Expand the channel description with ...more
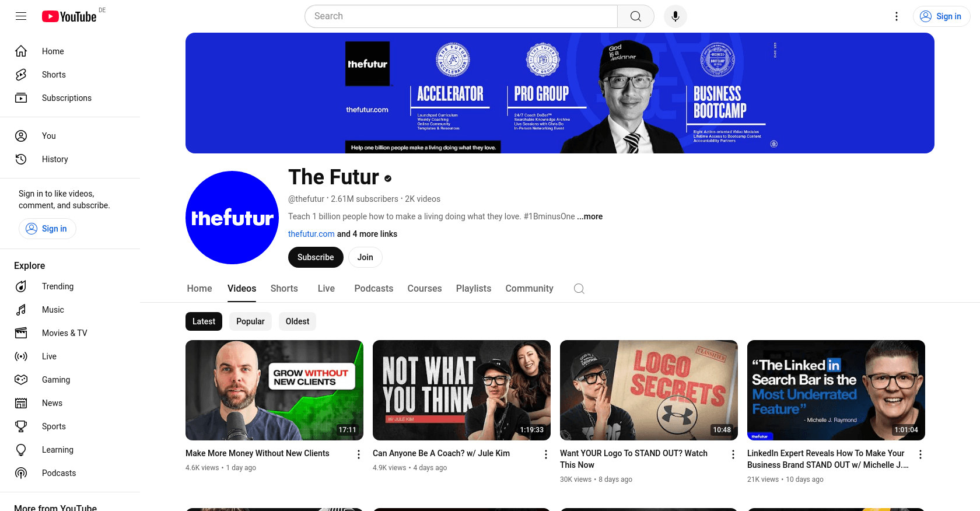The image size is (980, 511). [x=590, y=216]
